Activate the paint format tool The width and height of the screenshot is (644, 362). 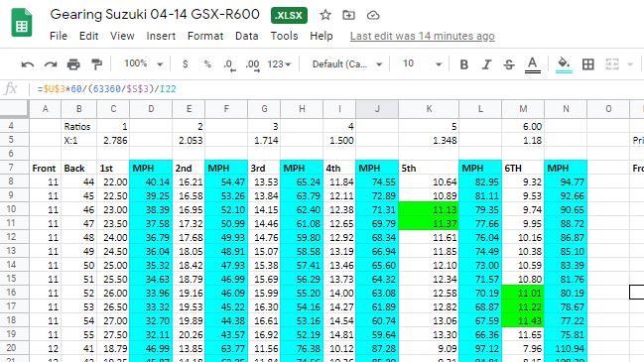click(x=96, y=64)
